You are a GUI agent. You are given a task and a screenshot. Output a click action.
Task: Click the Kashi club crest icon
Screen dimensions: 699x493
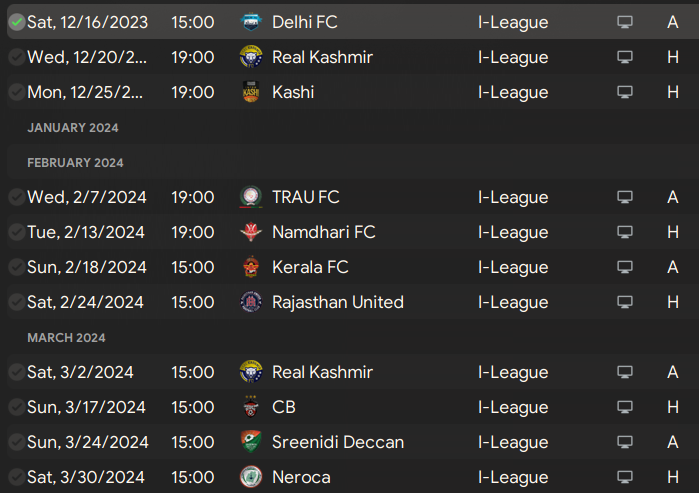(251, 92)
